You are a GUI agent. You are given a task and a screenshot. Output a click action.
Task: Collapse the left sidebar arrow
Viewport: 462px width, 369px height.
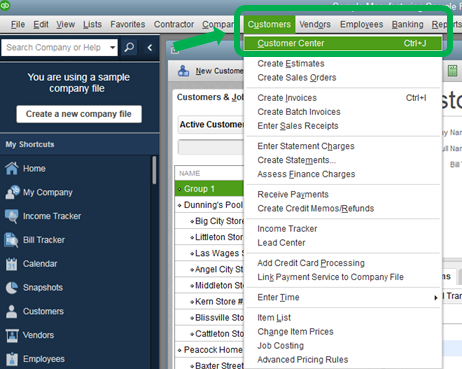click(150, 48)
